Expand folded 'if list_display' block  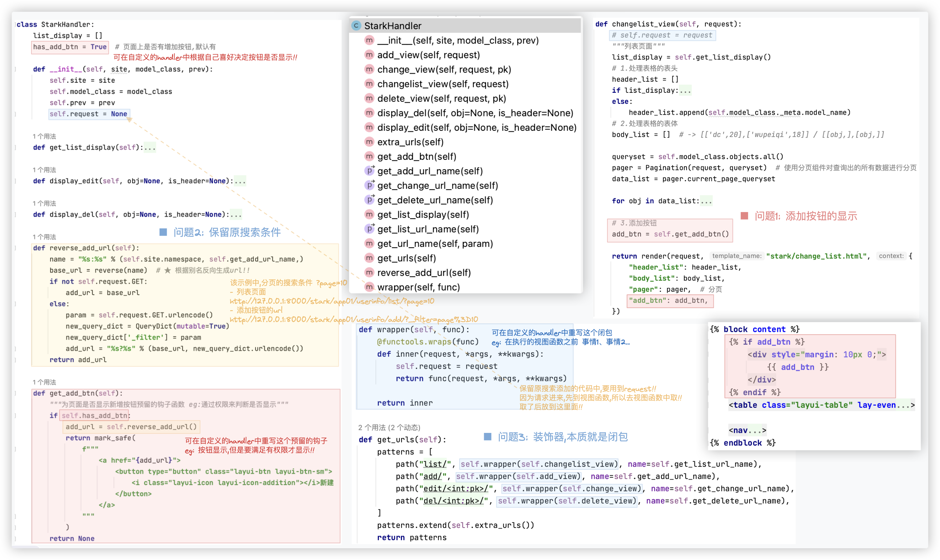tap(685, 91)
